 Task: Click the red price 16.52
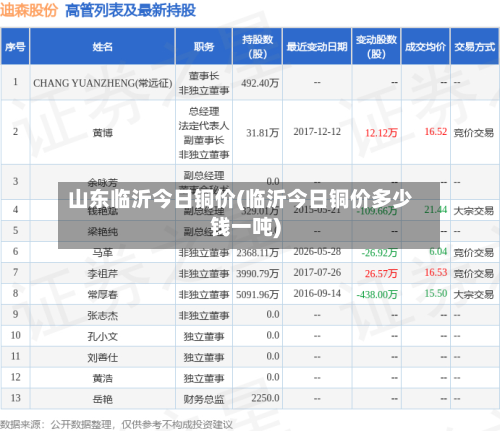tap(436, 131)
